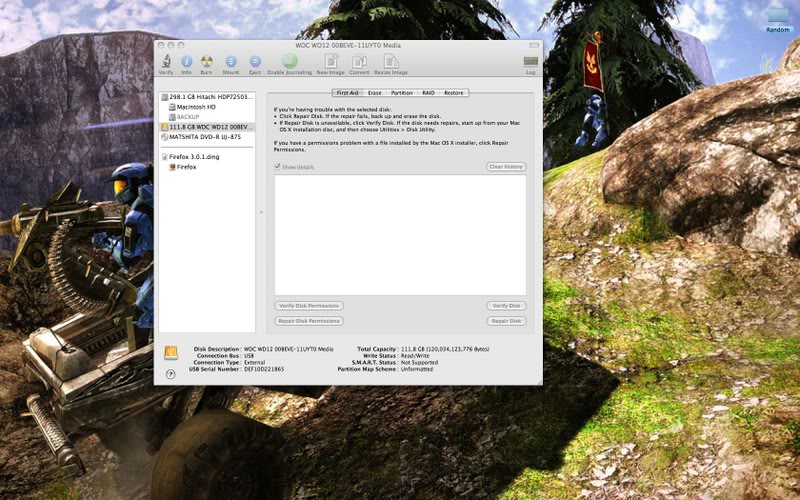Click the Burn disc icon
The width and height of the screenshot is (800, 500).
[207, 62]
